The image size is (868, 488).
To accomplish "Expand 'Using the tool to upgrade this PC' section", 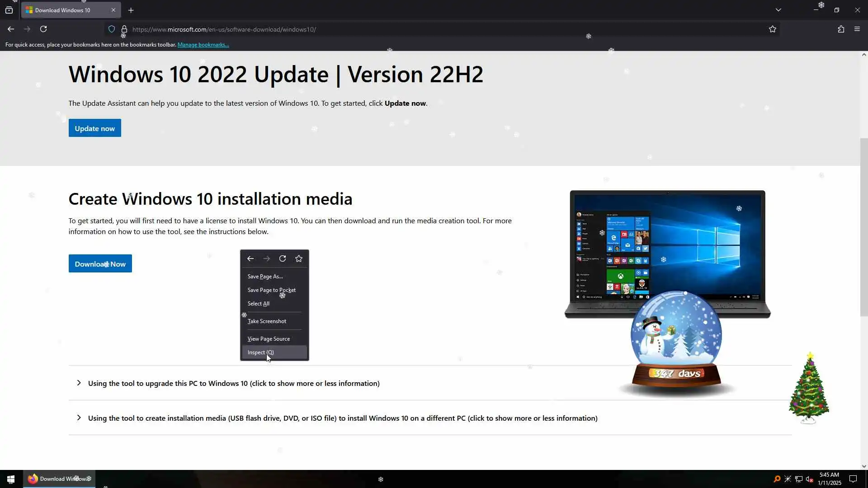I will 233,383.
